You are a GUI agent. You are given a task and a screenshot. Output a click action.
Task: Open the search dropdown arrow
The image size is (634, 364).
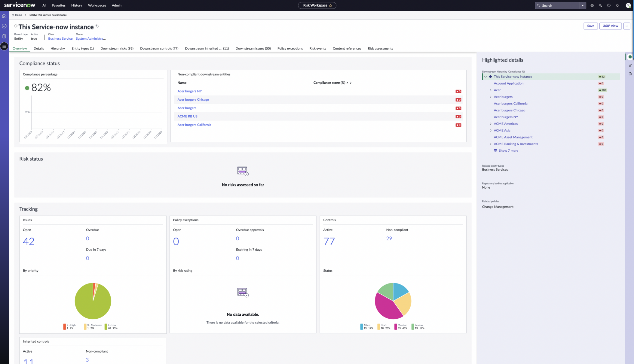point(583,5)
